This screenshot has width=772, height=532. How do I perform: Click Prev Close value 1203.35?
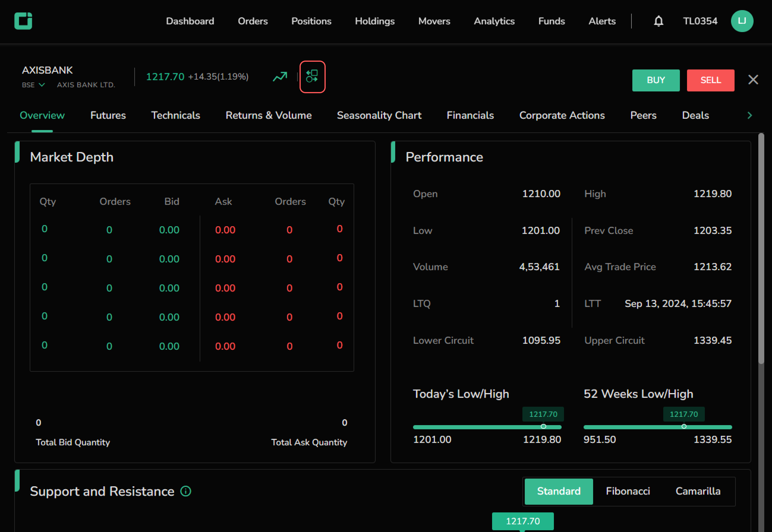pyautogui.click(x=712, y=230)
